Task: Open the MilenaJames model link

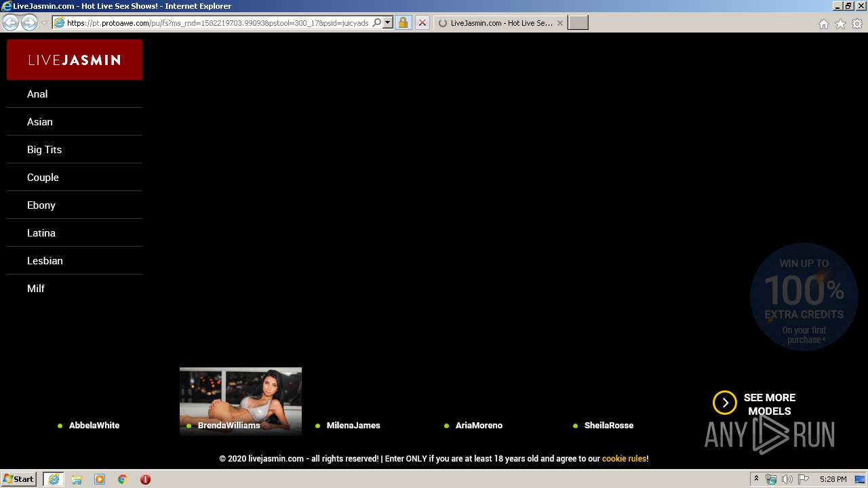Action: click(353, 426)
